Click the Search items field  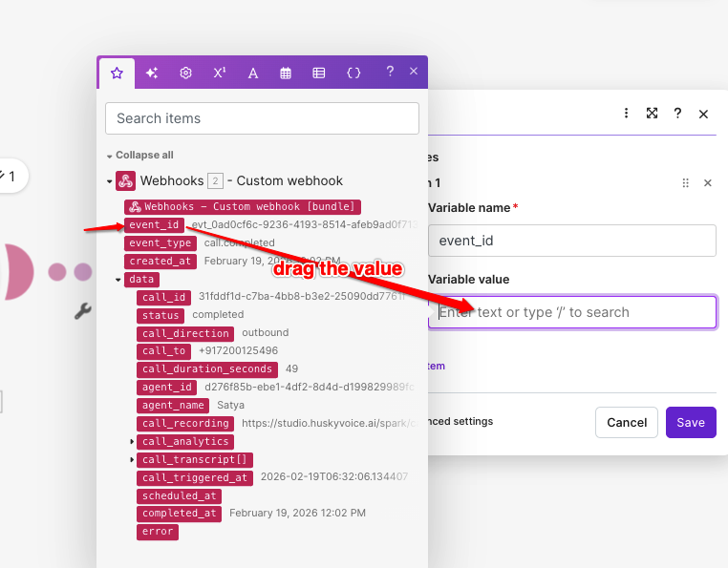point(262,118)
